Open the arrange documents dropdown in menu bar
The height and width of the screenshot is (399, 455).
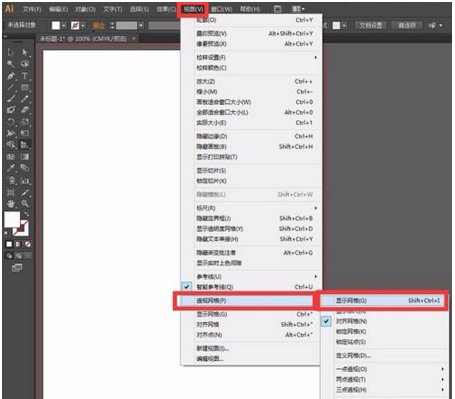pos(298,9)
